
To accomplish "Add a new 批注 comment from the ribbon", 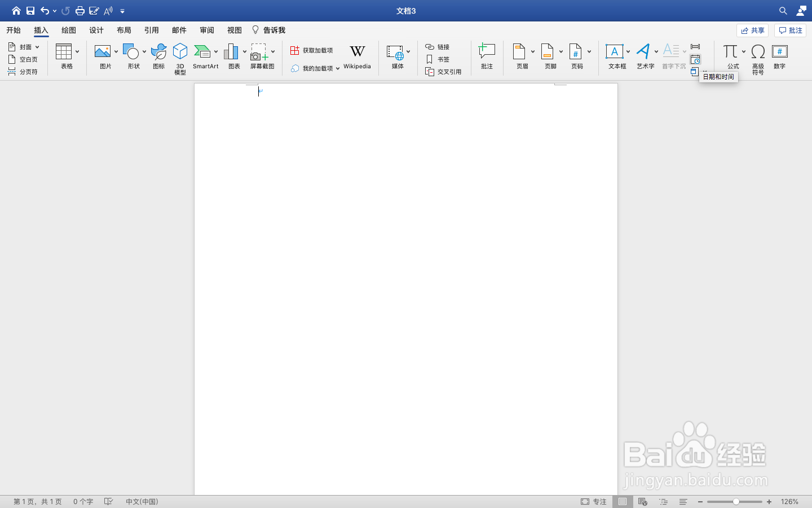I will (487, 56).
